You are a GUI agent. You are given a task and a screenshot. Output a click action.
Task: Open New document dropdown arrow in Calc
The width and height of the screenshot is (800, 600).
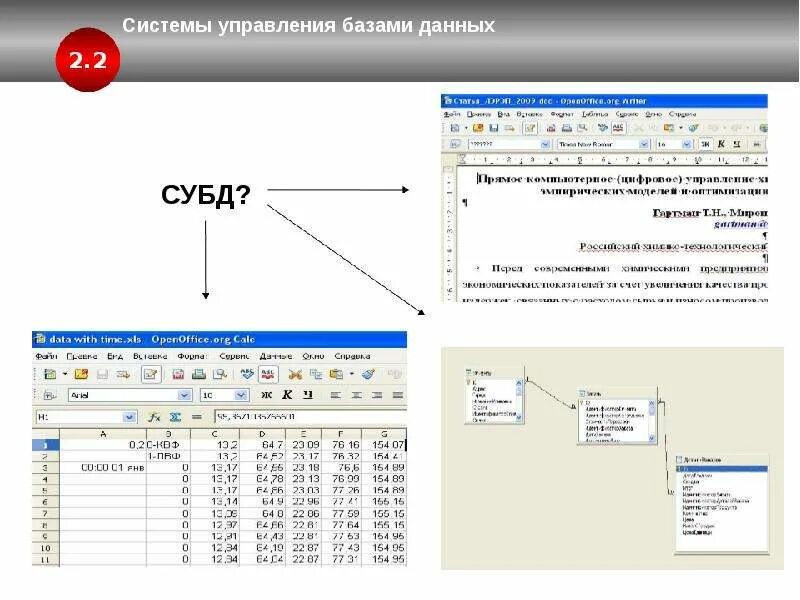tap(65, 374)
